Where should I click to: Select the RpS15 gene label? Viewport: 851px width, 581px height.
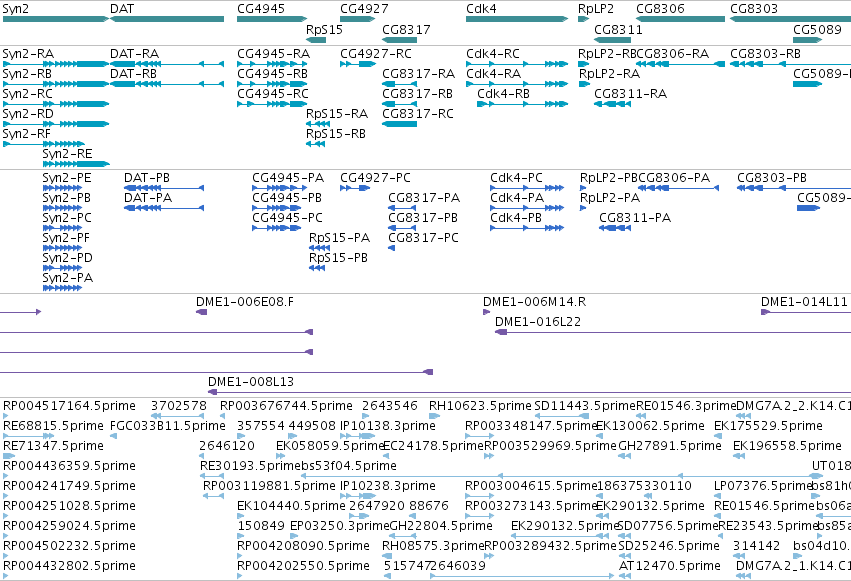pyautogui.click(x=325, y=30)
